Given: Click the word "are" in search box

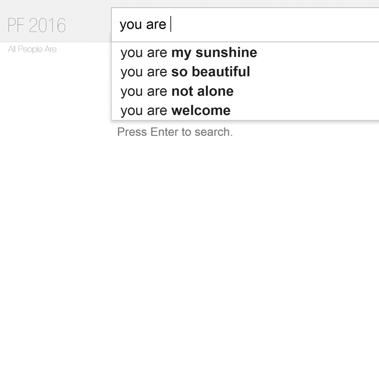Looking at the screenshot, I should (x=156, y=25).
